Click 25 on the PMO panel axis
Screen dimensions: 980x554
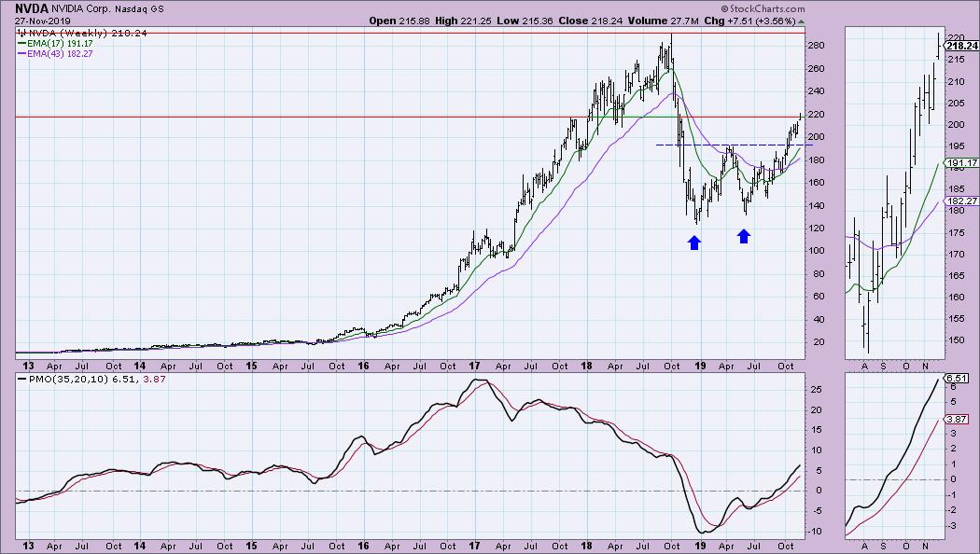pyautogui.click(x=816, y=390)
